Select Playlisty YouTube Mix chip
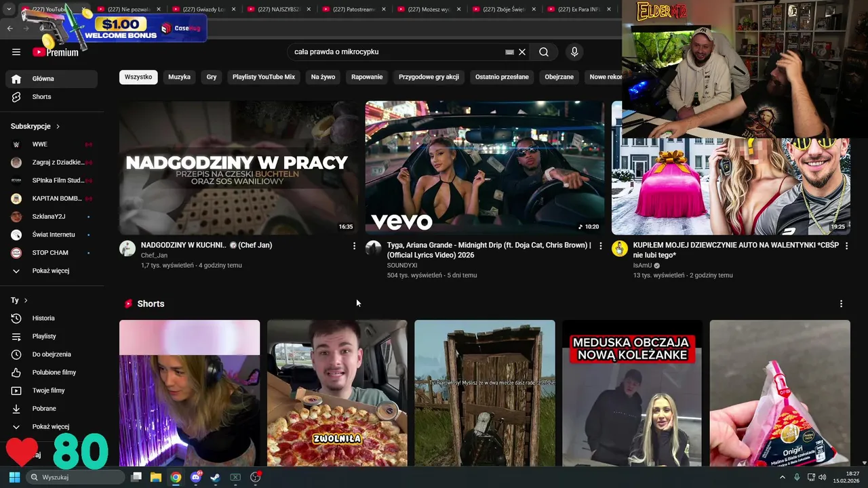 pyautogui.click(x=264, y=77)
